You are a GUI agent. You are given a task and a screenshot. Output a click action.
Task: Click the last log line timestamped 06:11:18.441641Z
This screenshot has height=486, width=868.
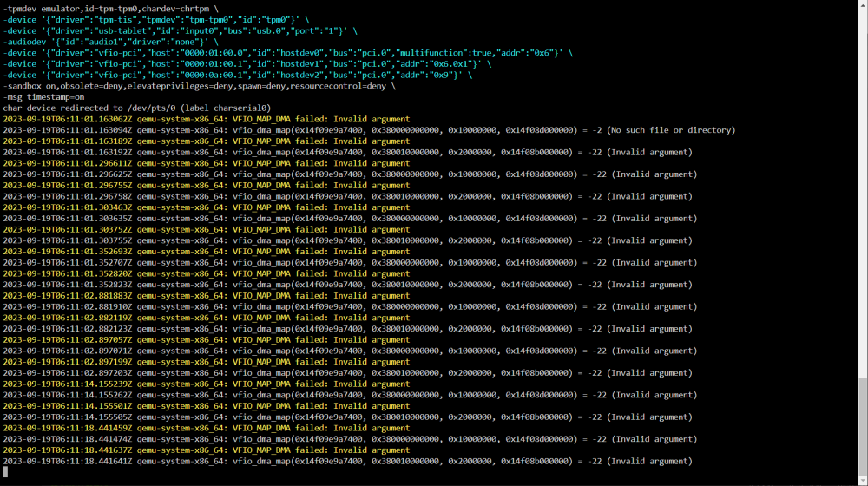348,461
